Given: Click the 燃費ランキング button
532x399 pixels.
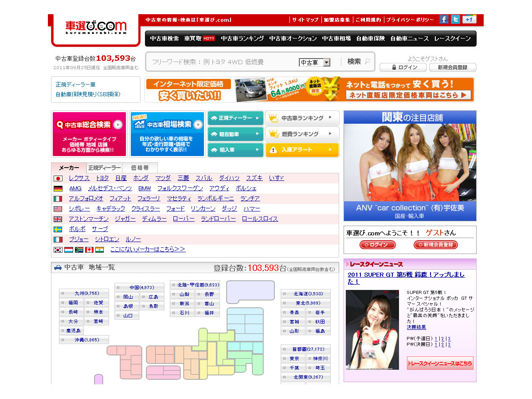Looking at the screenshot, I should coord(302,134).
